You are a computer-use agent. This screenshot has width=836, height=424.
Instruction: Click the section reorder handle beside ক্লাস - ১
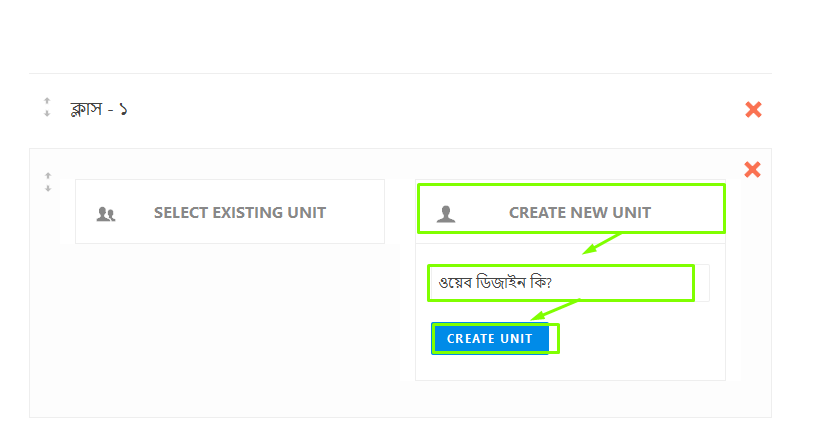pos(47,107)
